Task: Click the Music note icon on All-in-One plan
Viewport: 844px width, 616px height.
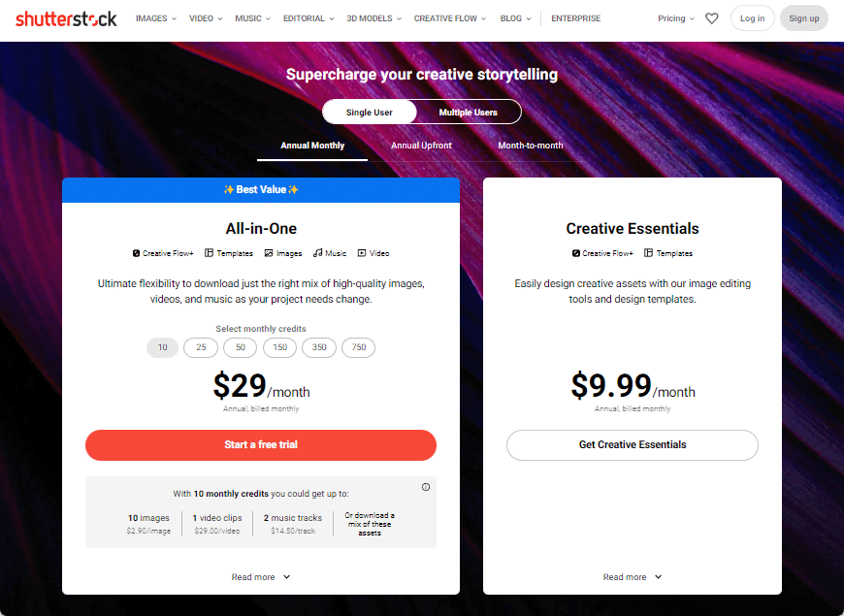Action: tap(316, 253)
